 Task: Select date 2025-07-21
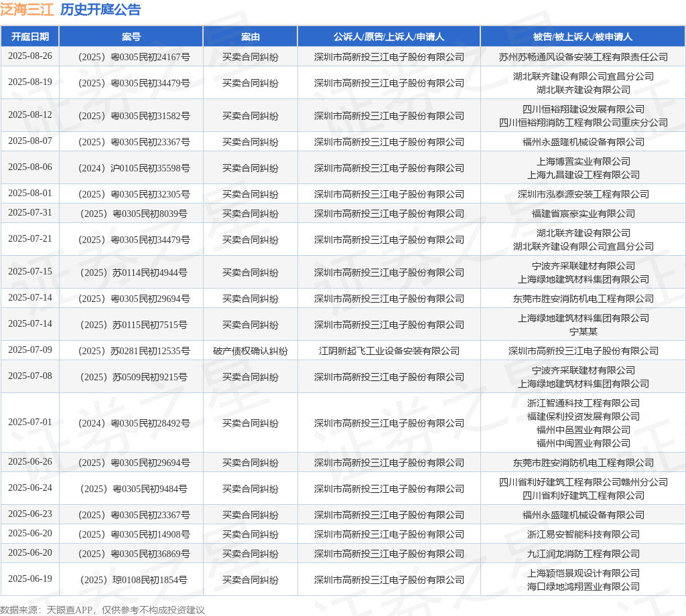click(x=29, y=239)
